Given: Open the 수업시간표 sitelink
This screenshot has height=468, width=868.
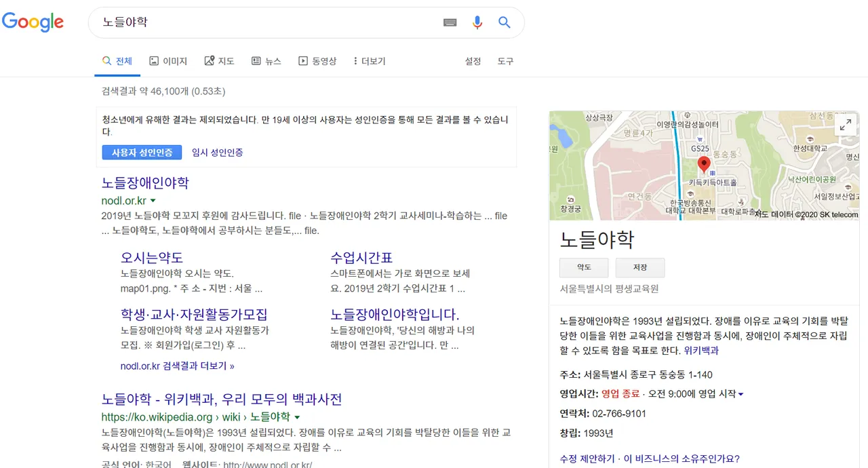Looking at the screenshot, I should 361,258.
